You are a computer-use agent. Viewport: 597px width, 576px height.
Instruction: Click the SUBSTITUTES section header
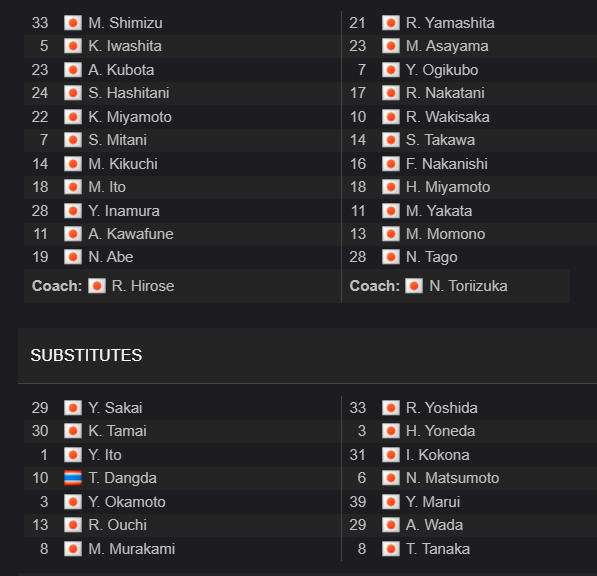click(x=86, y=355)
